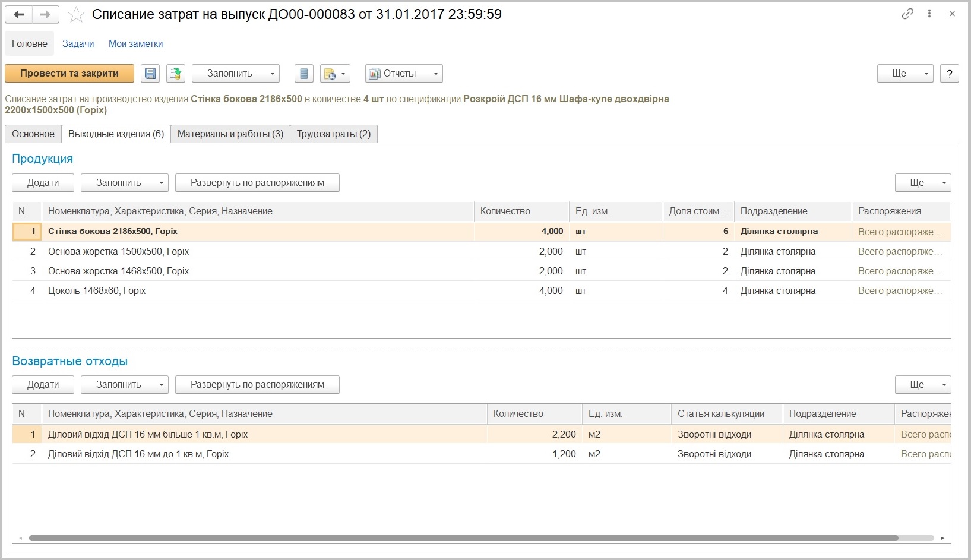The image size is (971, 560).
Task: Open the Мои заметки link
Action: coord(135,43)
